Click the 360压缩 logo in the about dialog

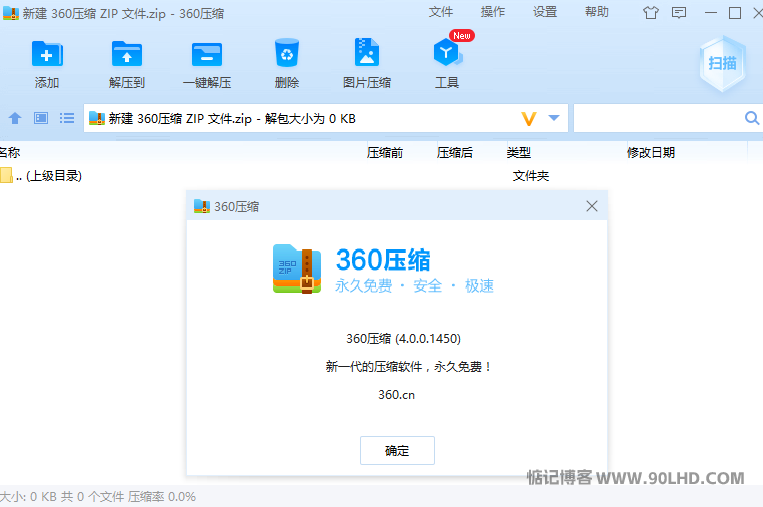[297, 269]
